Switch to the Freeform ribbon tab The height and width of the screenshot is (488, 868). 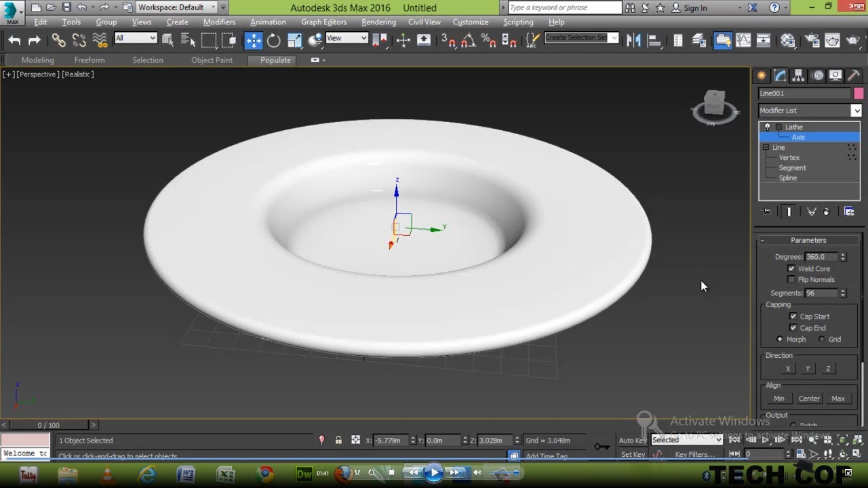[90, 60]
